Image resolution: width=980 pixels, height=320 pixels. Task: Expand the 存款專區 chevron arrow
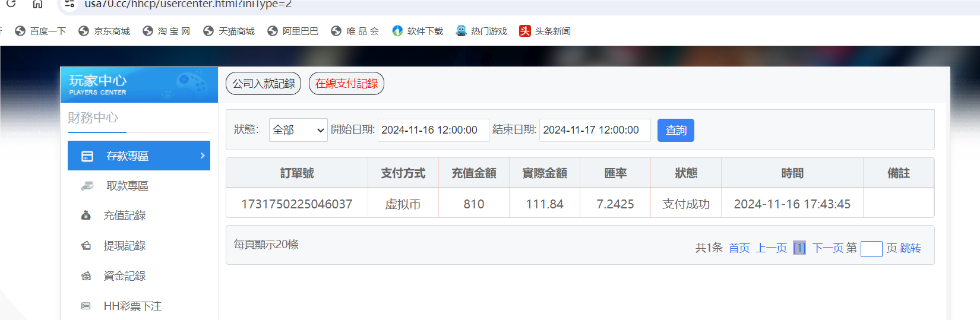tap(203, 156)
